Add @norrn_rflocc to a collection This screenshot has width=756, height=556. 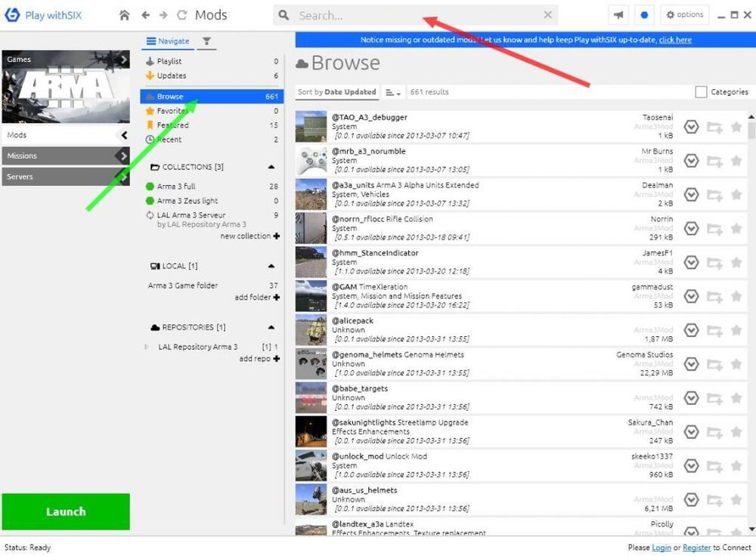pyautogui.click(x=714, y=229)
